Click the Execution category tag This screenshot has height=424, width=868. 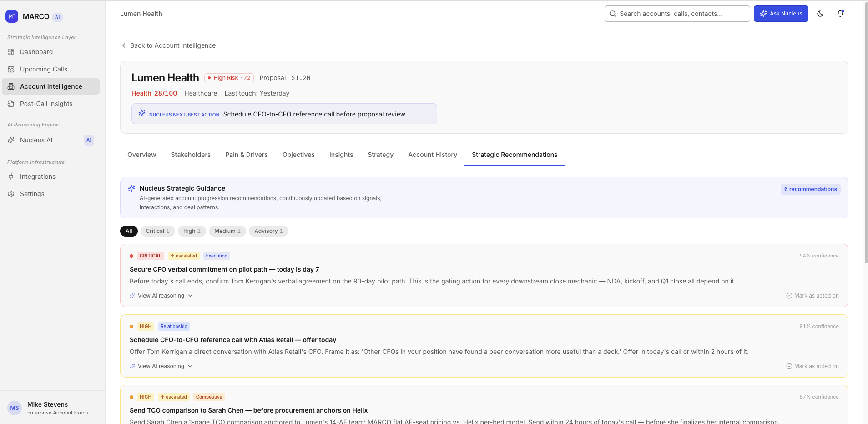click(217, 256)
